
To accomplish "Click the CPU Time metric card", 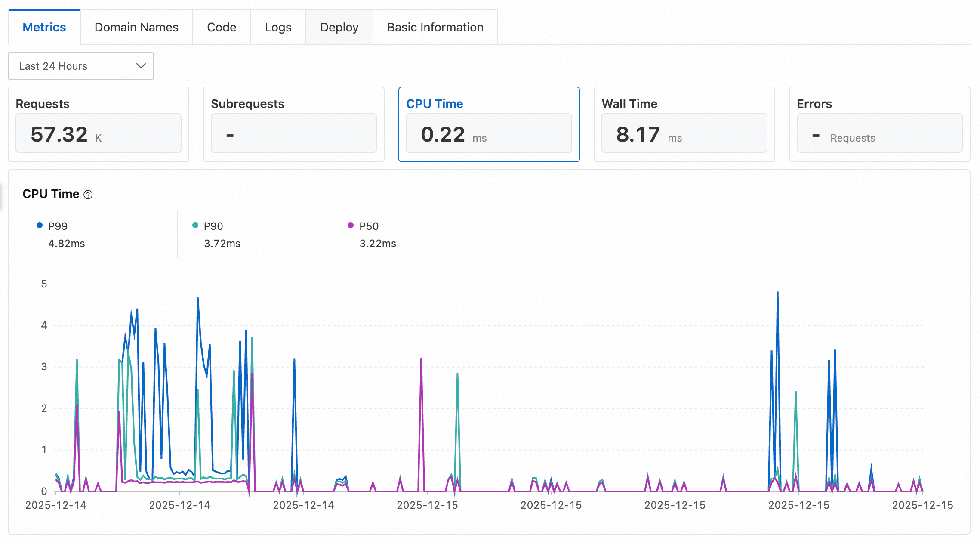I will click(489, 124).
